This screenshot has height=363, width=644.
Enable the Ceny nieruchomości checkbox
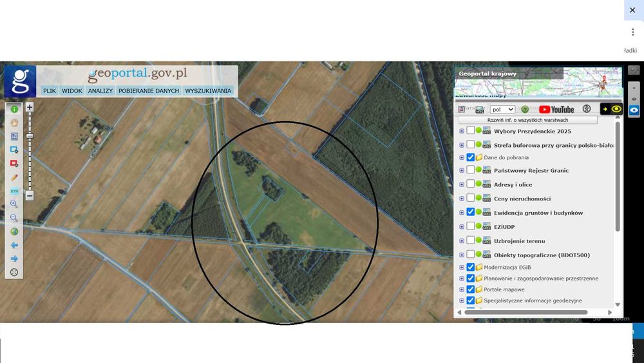tap(471, 198)
